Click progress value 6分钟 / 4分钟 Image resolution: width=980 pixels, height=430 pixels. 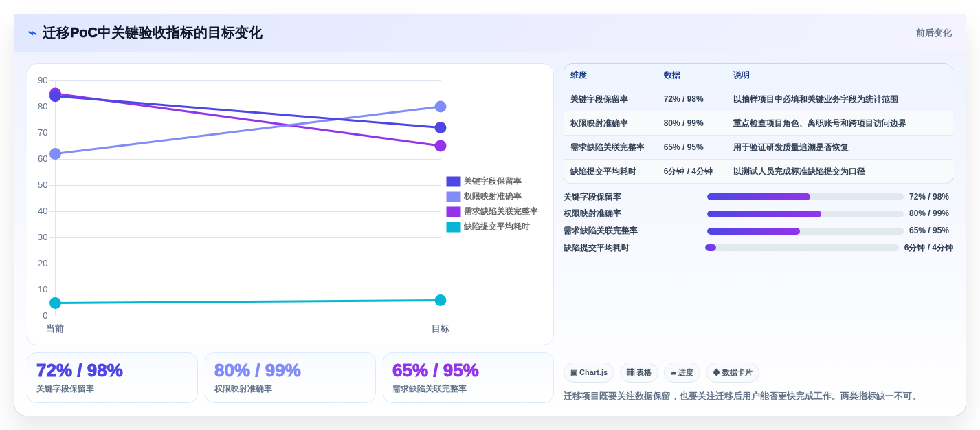[928, 248]
